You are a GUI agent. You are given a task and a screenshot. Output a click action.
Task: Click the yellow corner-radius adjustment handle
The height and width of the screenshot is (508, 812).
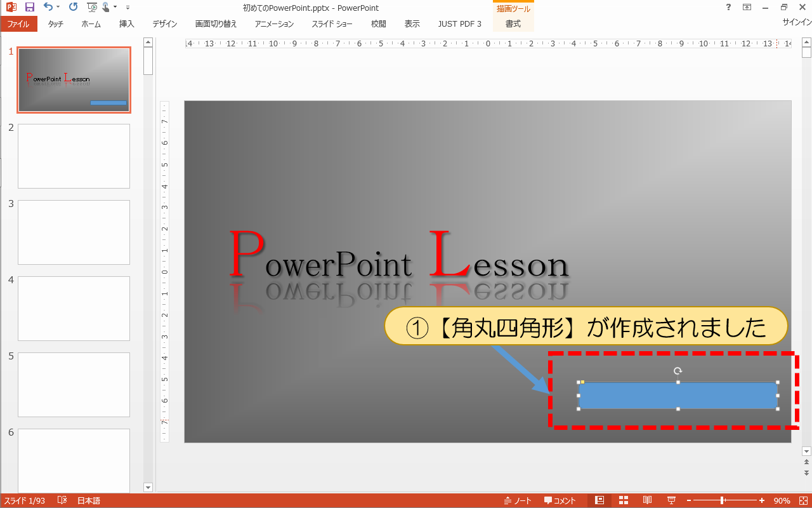click(x=583, y=382)
